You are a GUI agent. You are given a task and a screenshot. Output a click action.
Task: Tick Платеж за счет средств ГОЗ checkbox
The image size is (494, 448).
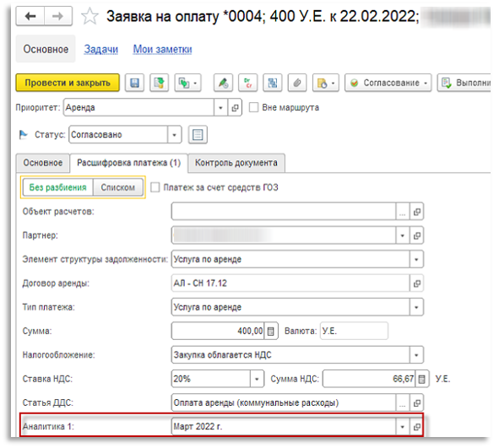point(155,187)
